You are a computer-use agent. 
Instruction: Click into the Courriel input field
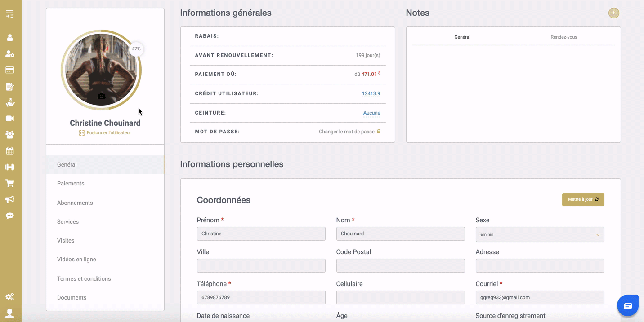[540, 297]
